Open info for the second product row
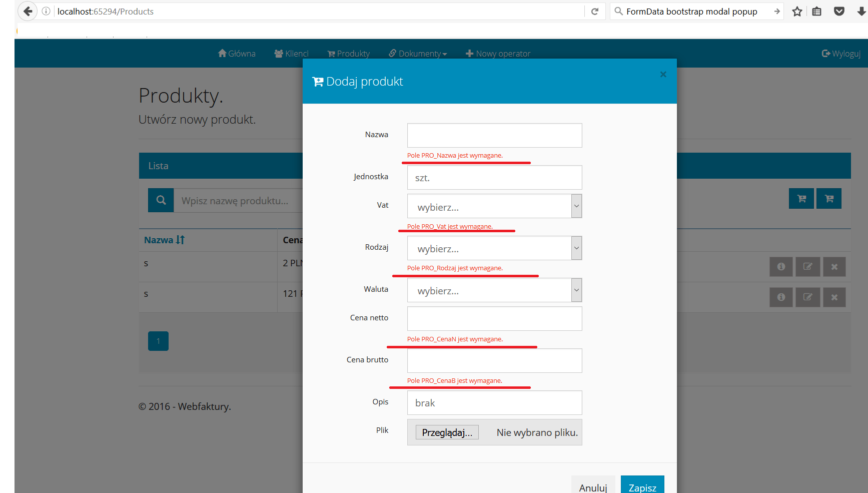 coord(781,297)
